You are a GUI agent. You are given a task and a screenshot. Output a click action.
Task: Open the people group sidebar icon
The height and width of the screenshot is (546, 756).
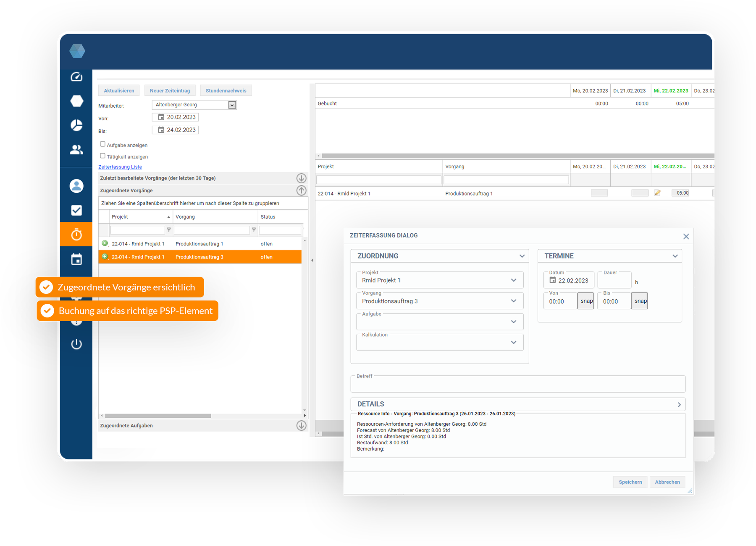pyautogui.click(x=76, y=150)
